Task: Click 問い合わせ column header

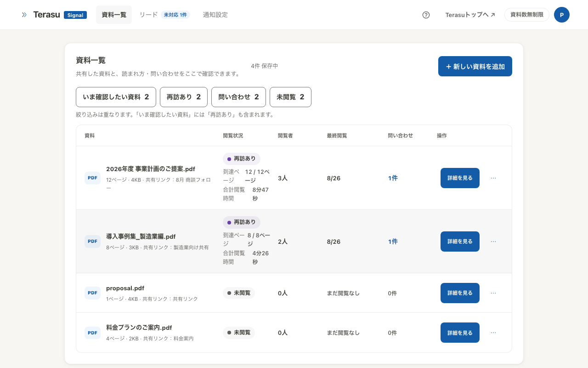Action: 401,136
